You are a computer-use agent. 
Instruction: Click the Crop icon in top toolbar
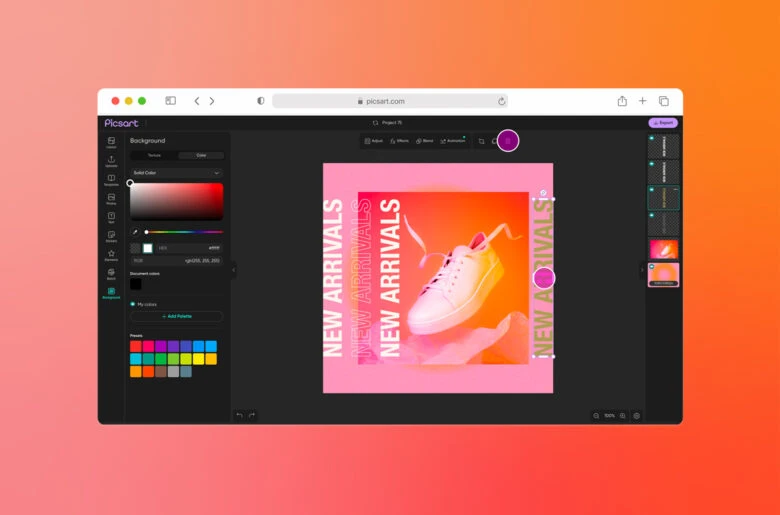481,141
